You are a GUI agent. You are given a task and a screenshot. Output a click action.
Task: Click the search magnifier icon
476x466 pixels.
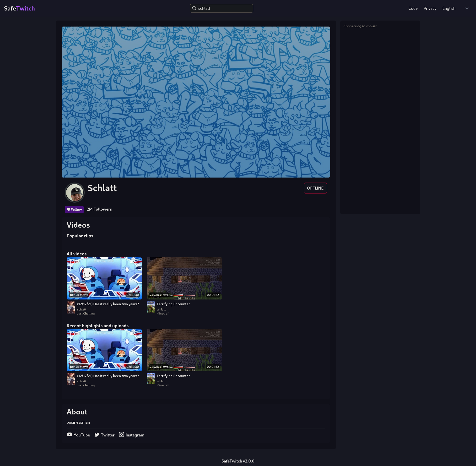(194, 8)
